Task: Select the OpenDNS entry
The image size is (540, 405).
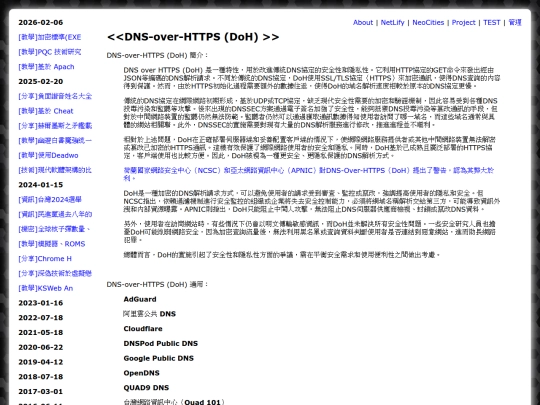Action: click(x=142, y=373)
